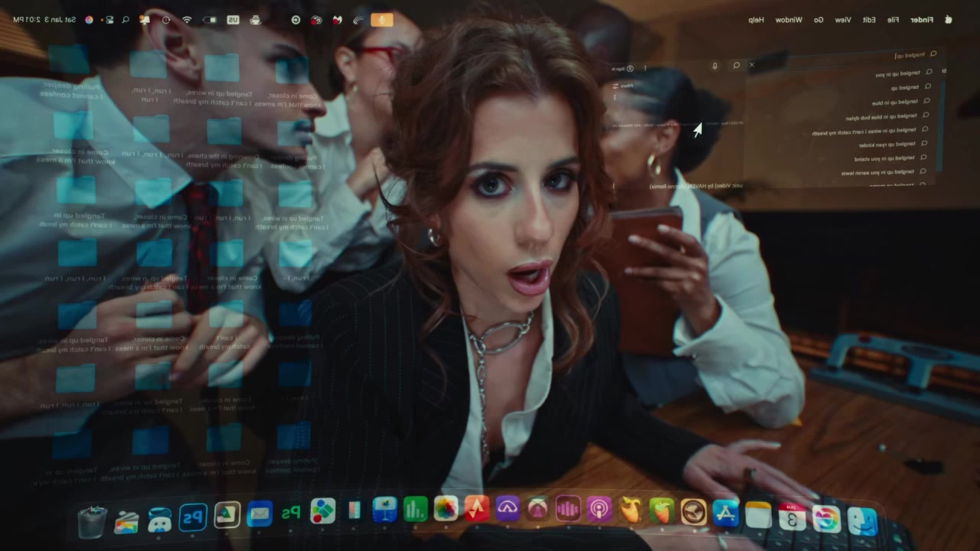Viewport: 980px width, 551px height.
Task: Open Control Center from the menu bar
Action: click(x=108, y=20)
